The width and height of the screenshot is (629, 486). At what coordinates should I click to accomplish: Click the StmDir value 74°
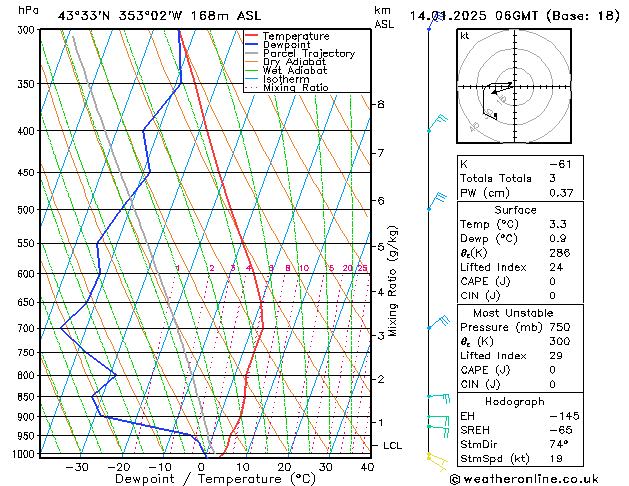tap(559, 445)
